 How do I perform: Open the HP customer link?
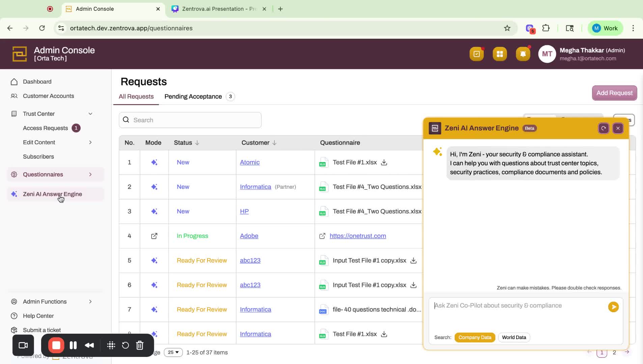click(x=244, y=211)
